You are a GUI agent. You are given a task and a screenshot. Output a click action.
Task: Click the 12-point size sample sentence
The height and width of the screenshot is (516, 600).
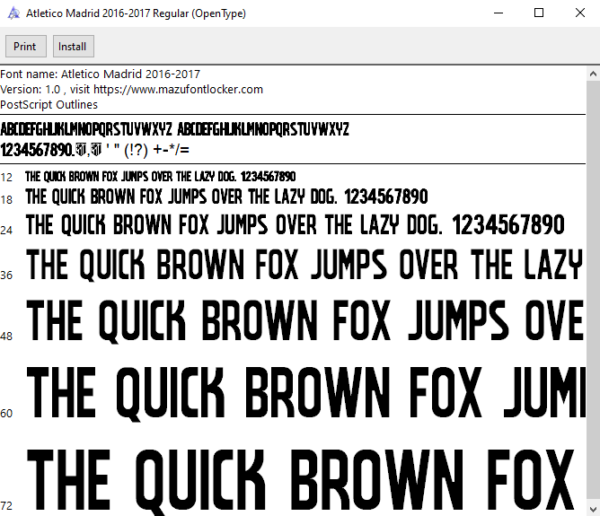point(160,176)
